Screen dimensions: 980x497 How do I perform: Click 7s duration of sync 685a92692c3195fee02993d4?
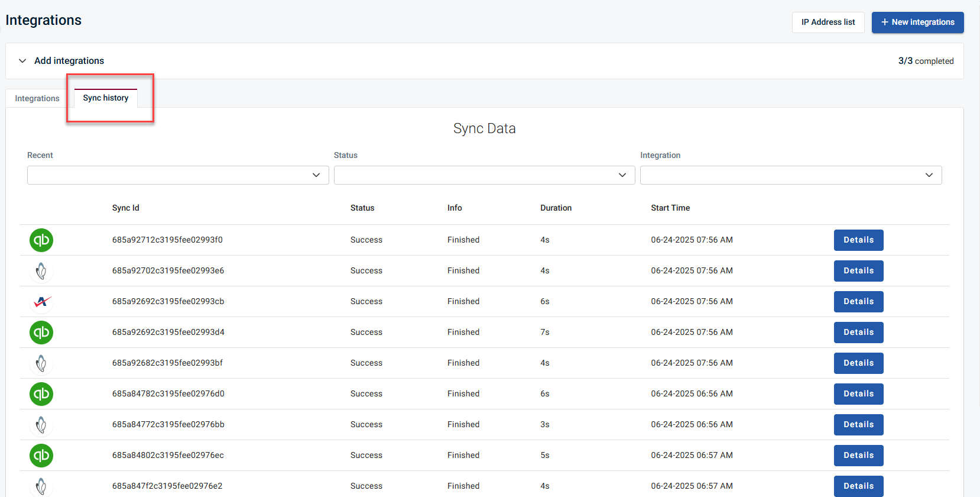click(545, 333)
